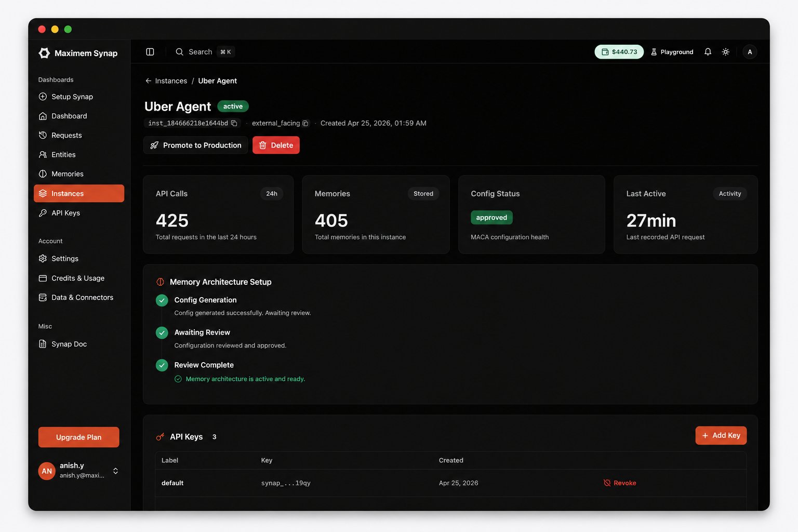Click the Created column header

(x=451, y=460)
